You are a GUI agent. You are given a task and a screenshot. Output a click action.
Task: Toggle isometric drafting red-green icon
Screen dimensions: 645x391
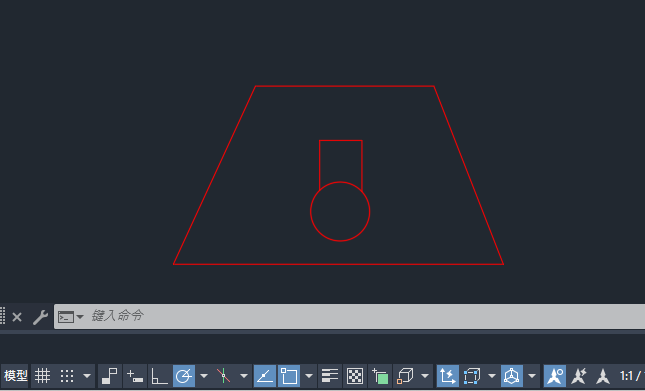(x=223, y=376)
